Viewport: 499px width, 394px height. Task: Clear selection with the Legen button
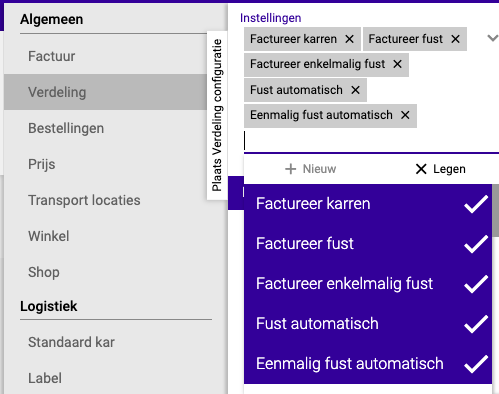point(440,169)
